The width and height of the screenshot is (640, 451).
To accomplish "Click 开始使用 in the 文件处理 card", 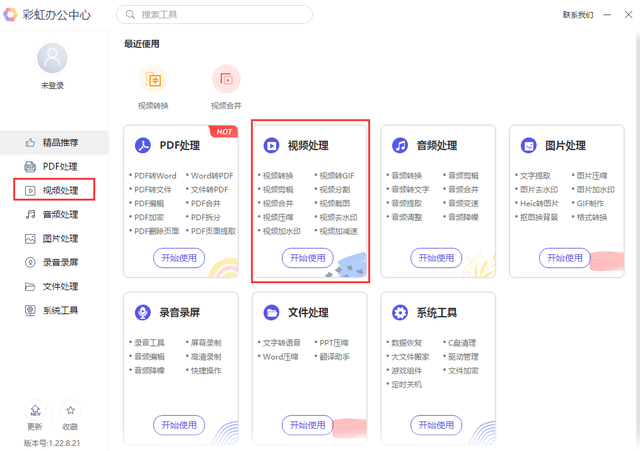I will [x=307, y=425].
